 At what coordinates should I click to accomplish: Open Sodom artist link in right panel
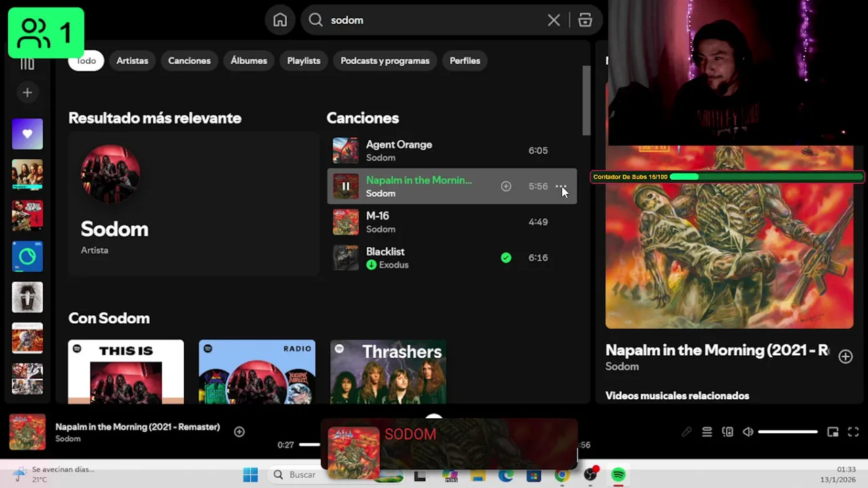(x=622, y=367)
